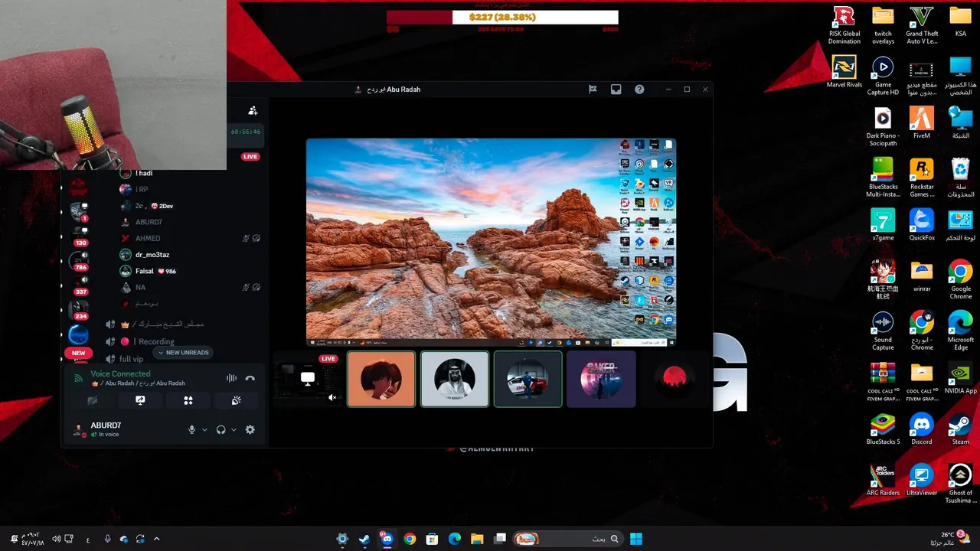The width and height of the screenshot is (980, 551).
Task: Launch Discord from desktop shortcut
Action: pyautogui.click(x=922, y=429)
